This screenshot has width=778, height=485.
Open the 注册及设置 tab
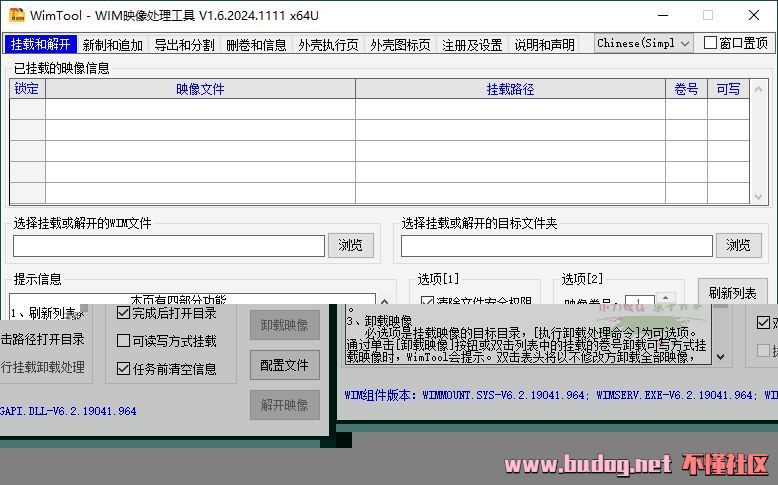click(472, 45)
